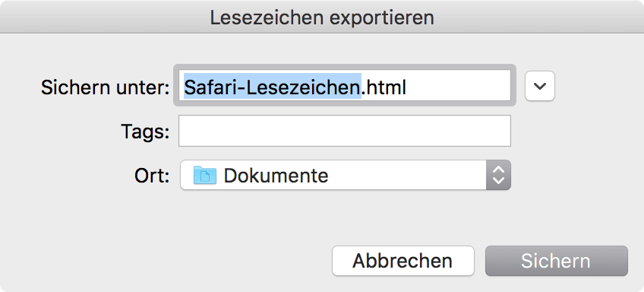Focus the Tags input field

tap(345, 131)
